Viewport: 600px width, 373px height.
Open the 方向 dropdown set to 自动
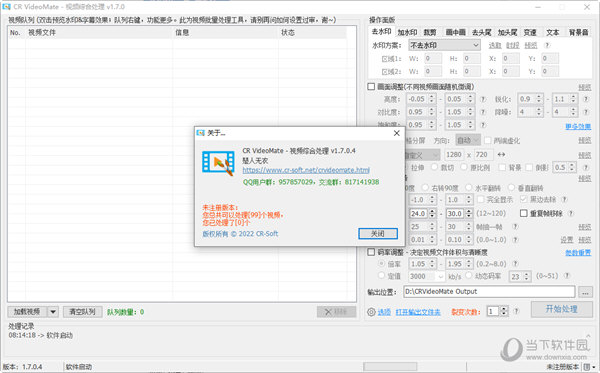coord(468,140)
